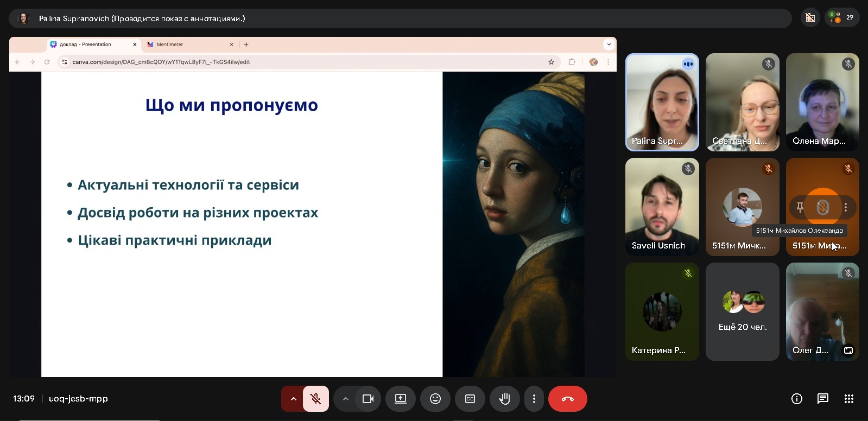This screenshot has height=421, width=868.
Task: Click Saveli Usnich video thumbnail
Action: pyautogui.click(x=662, y=207)
